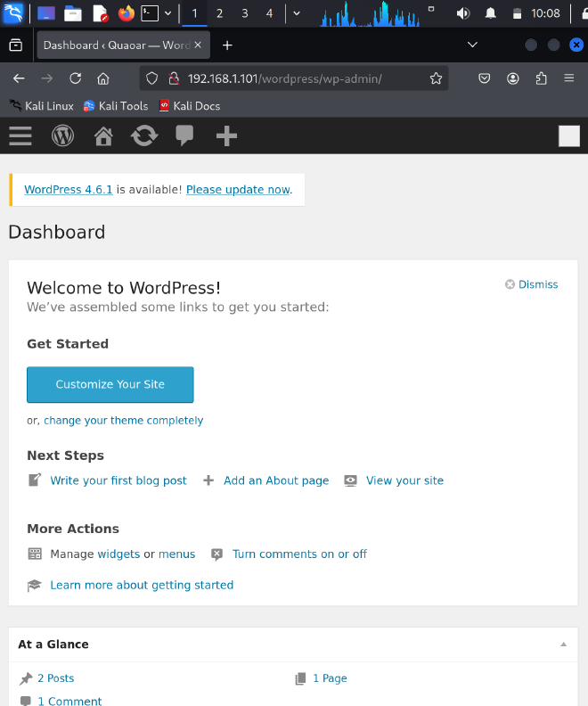The height and width of the screenshot is (706, 588).
Task: Switch to workspace 2
Action: click(x=219, y=13)
